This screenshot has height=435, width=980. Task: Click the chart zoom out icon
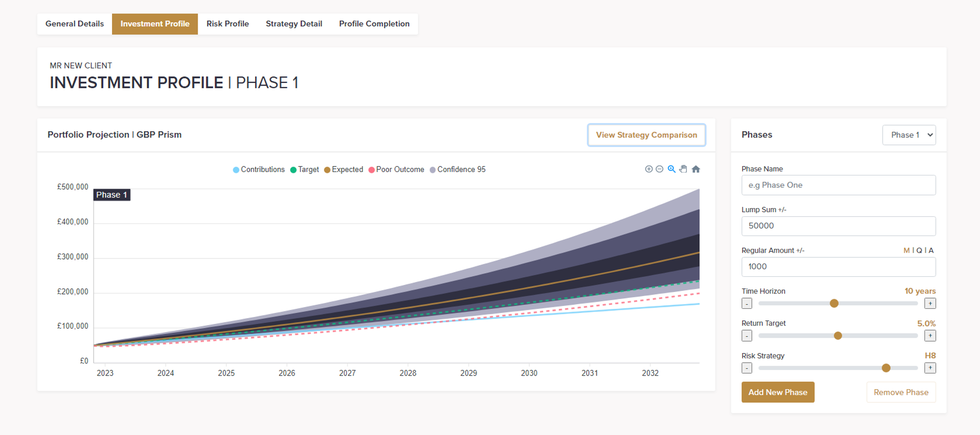click(660, 169)
